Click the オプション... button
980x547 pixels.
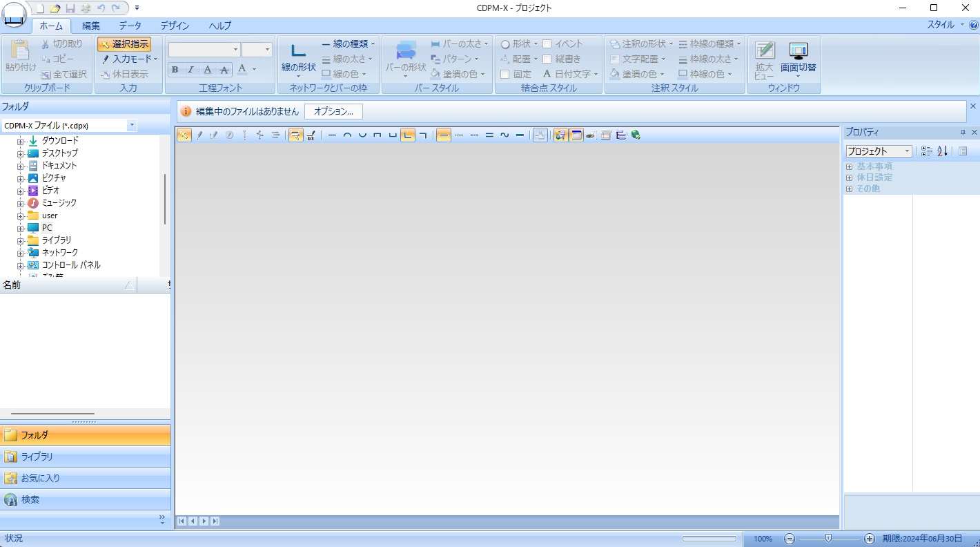click(x=333, y=111)
